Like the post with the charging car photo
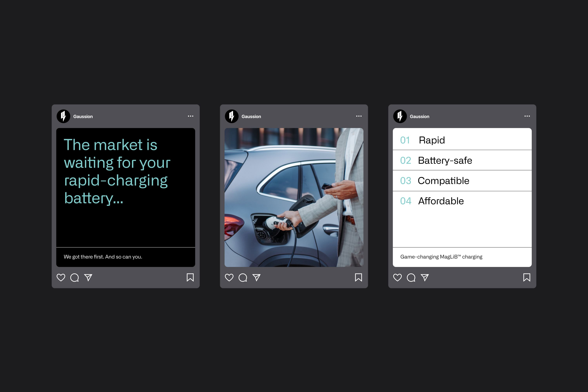Viewport: 588px width, 392px height. click(x=229, y=278)
